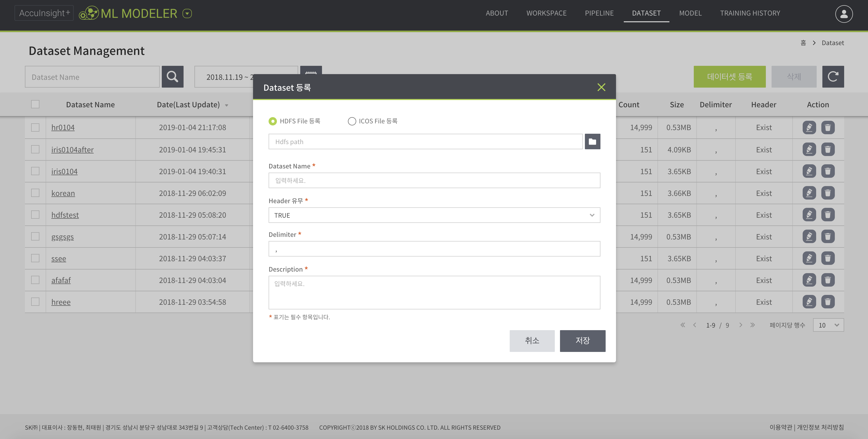
Task: Open the 개인정보 처리방침 footer link
Action: [x=820, y=427]
